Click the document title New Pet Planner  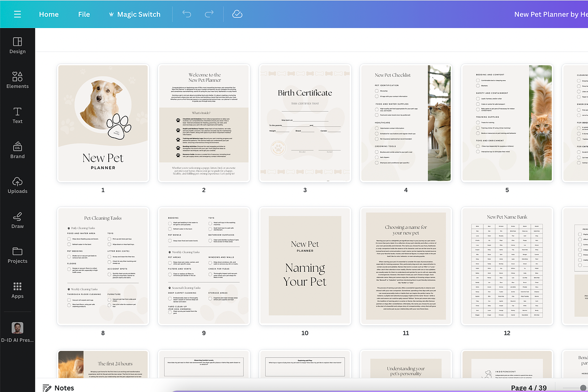[551, 14]
